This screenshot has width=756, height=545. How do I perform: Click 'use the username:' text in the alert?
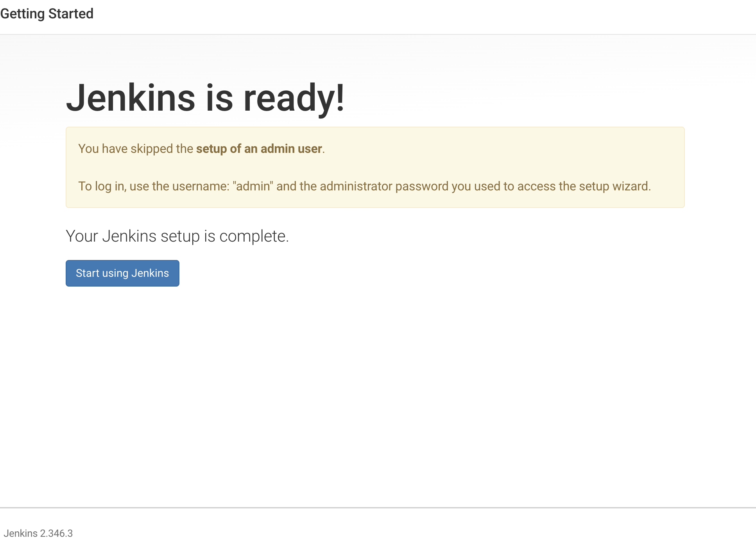point(179,186)
